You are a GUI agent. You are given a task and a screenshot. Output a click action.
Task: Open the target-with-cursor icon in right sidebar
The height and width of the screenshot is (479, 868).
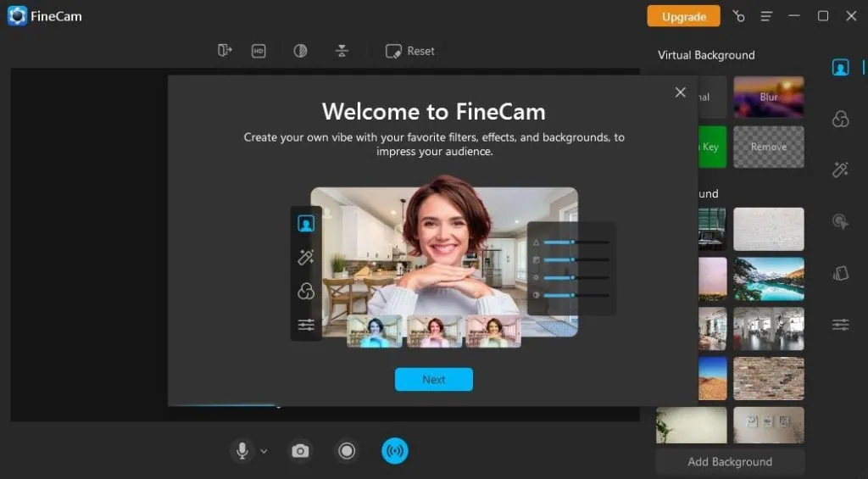840,221
